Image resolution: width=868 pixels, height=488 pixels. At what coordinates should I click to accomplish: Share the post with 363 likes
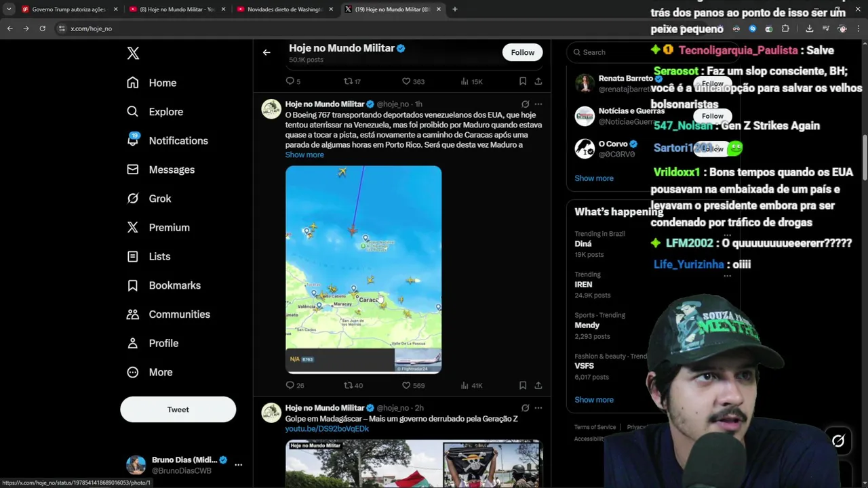[538, 81]
